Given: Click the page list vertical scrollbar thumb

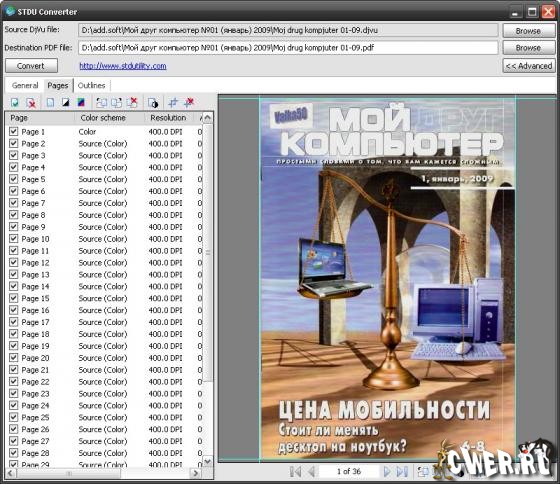Looking at the screenshot, I should tap(208, 253).
